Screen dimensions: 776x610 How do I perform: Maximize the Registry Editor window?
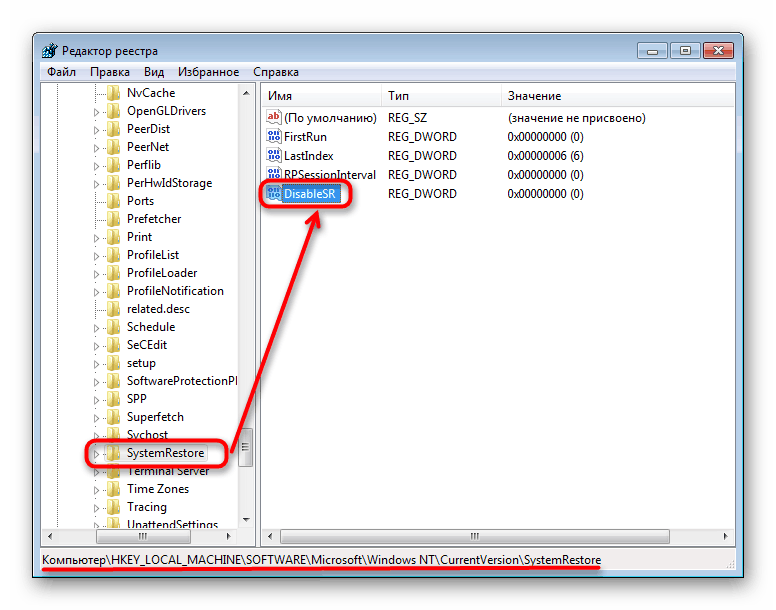tap(685, 51)
